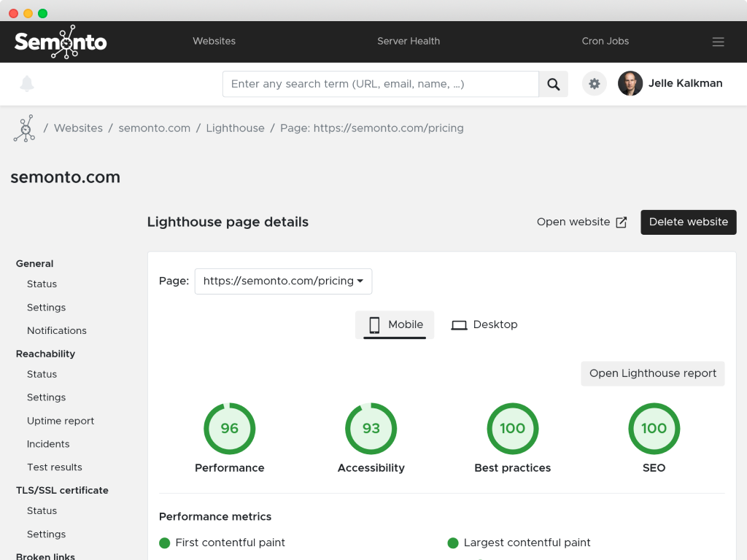Open the Page URL dropdown

(x=284, y=281)
